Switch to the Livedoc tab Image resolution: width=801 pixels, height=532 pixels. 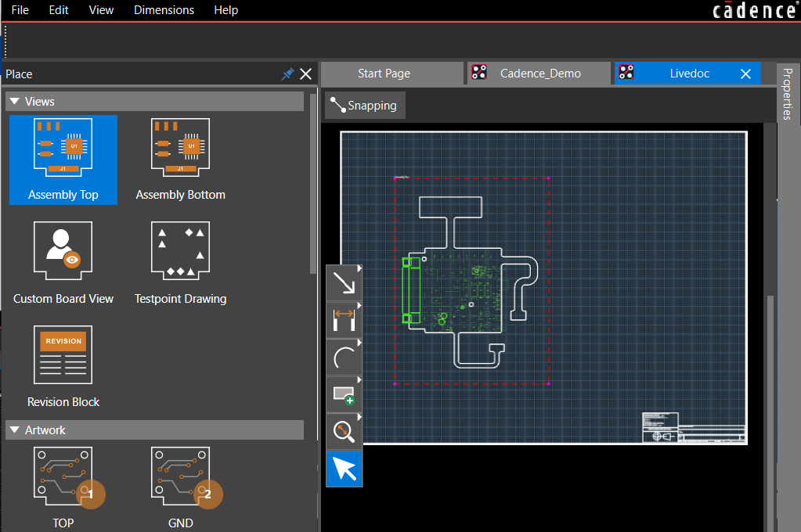[687, 74]
